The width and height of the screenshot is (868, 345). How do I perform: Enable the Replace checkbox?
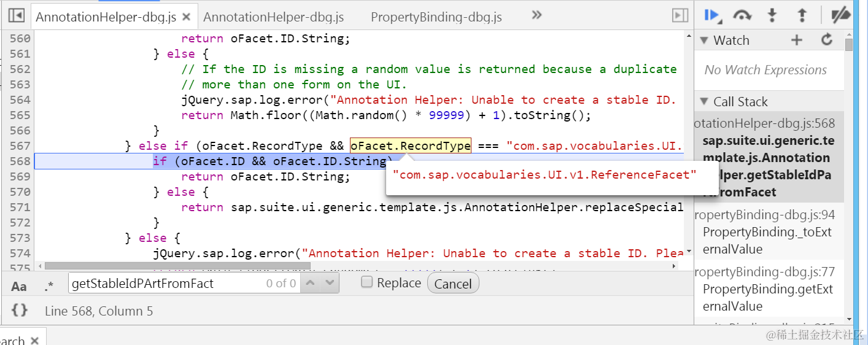pos(367,282)
